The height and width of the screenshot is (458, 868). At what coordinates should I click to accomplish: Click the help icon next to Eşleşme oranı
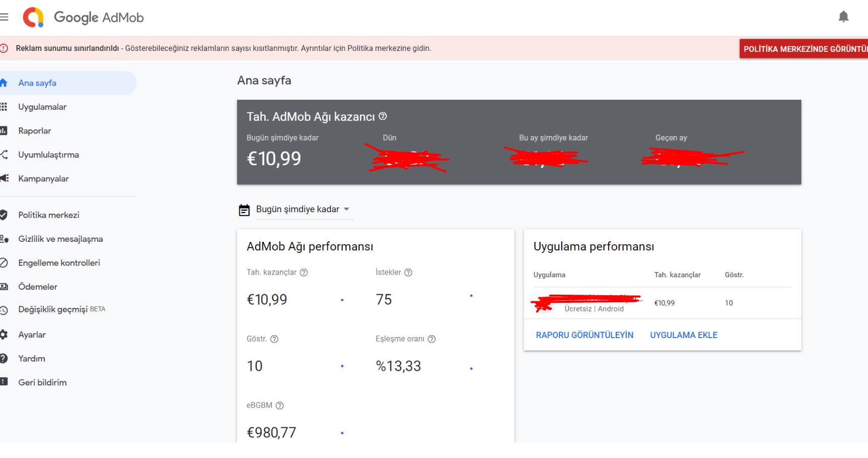click(x=431, y=339)
